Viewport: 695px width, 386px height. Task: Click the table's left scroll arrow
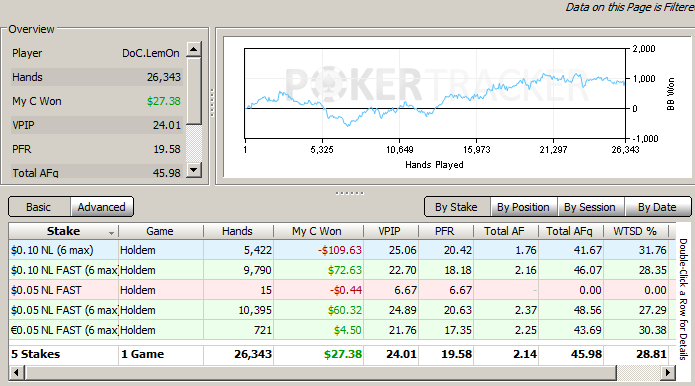click(x=17, y=373)
